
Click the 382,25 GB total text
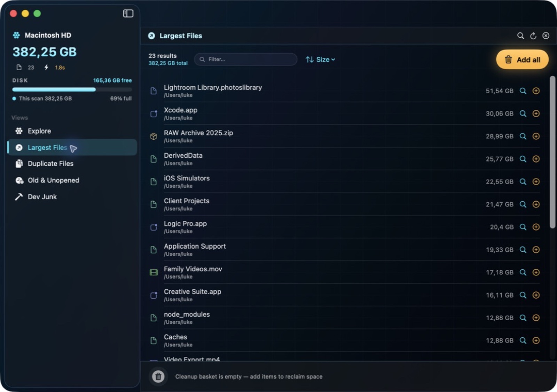168,63
